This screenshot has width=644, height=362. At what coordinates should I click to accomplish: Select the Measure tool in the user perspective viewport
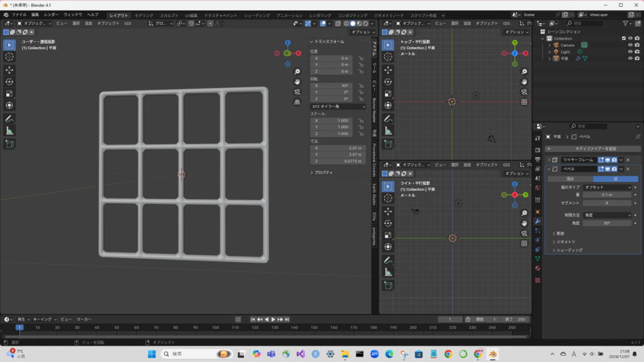tap(9, 131)
